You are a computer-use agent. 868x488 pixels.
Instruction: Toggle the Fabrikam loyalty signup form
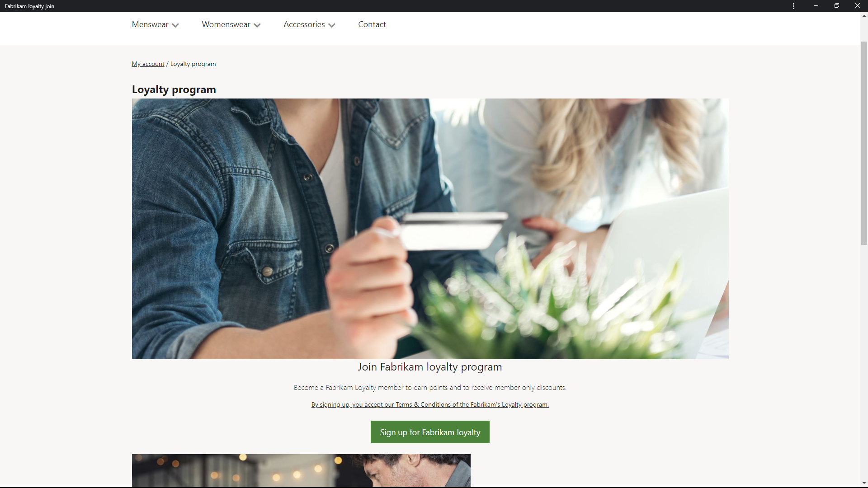(429, 432)
